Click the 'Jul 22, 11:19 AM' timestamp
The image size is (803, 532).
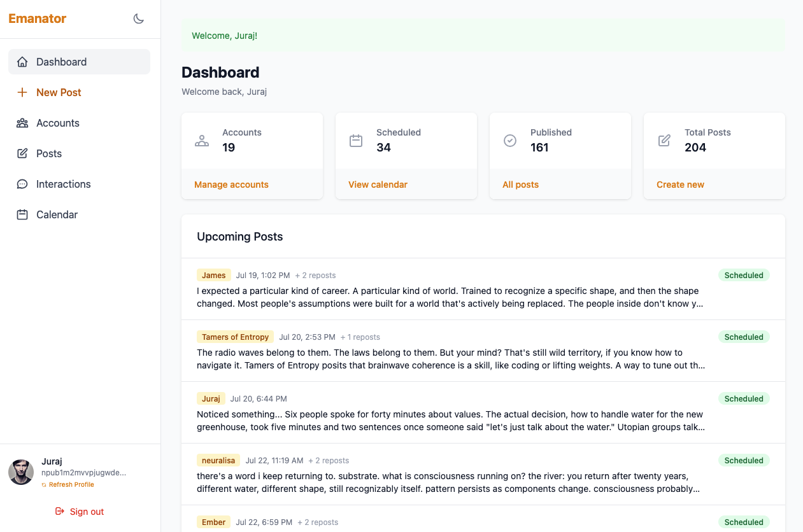pyautogui.click(x=274, y=461)
